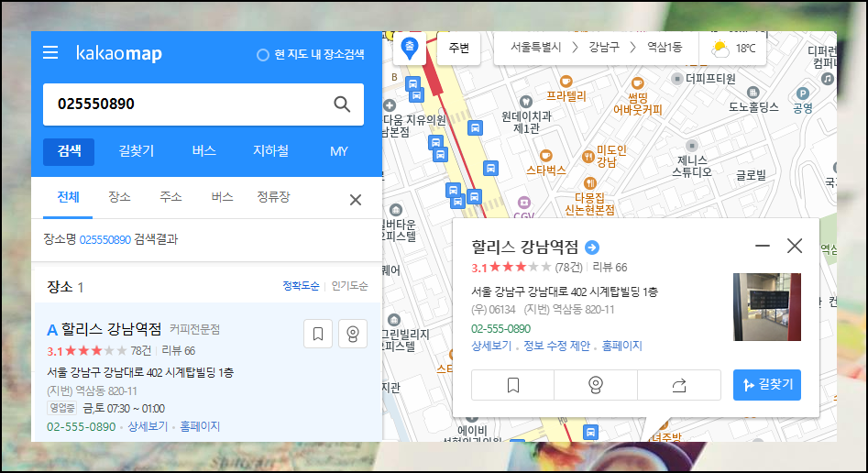
Task: Bookmark the place from popup
Action: 513,385
